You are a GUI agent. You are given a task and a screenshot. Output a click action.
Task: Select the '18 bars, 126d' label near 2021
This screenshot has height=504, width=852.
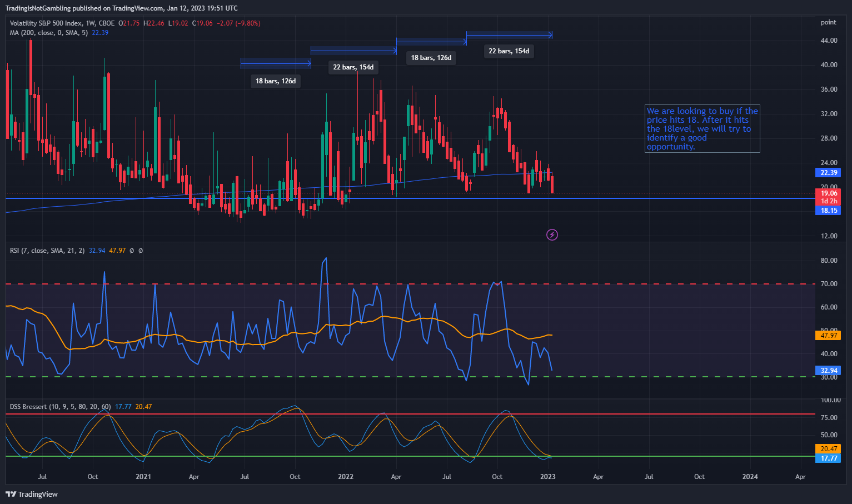click(x=276, y=81)
